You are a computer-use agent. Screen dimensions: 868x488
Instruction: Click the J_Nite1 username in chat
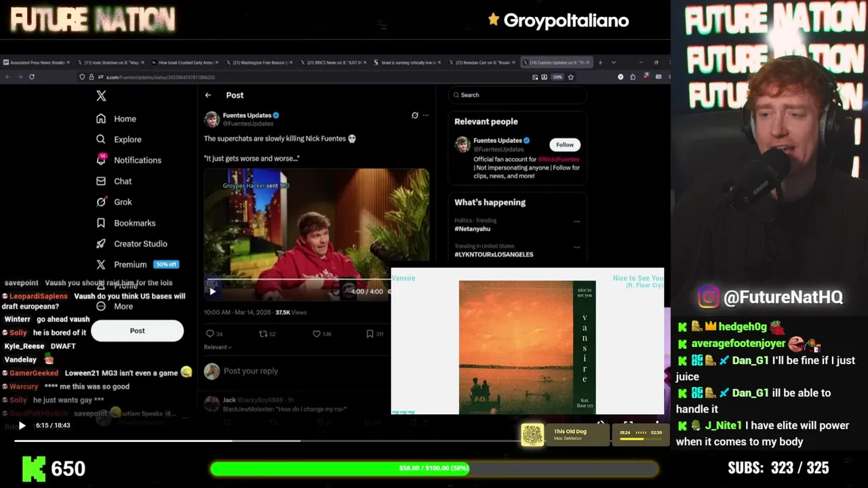723,426
